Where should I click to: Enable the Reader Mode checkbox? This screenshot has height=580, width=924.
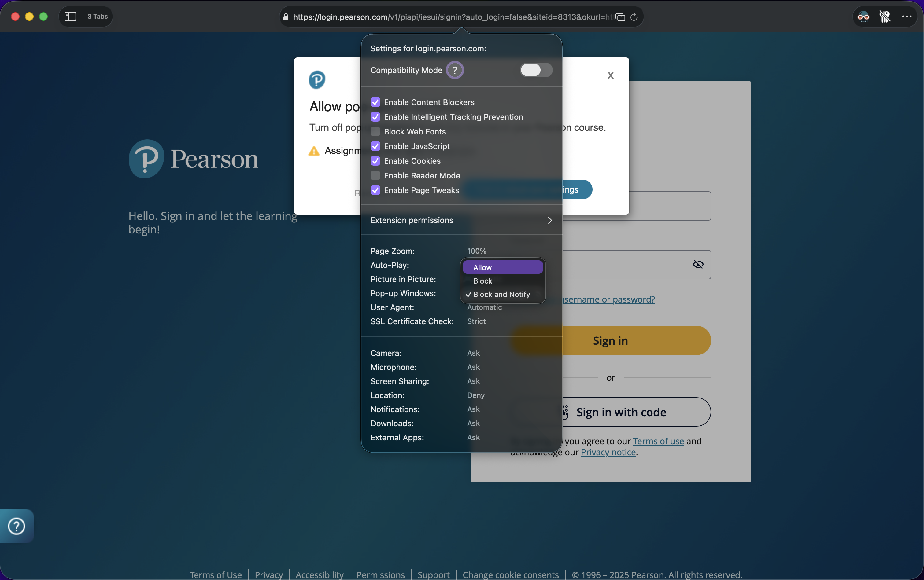point(375,176)
